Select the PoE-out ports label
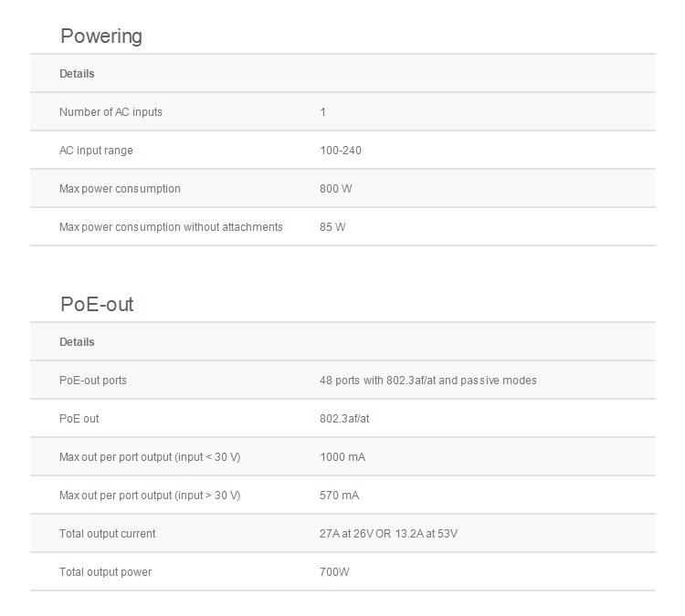The image size is (685, 616). pos(93,381)
